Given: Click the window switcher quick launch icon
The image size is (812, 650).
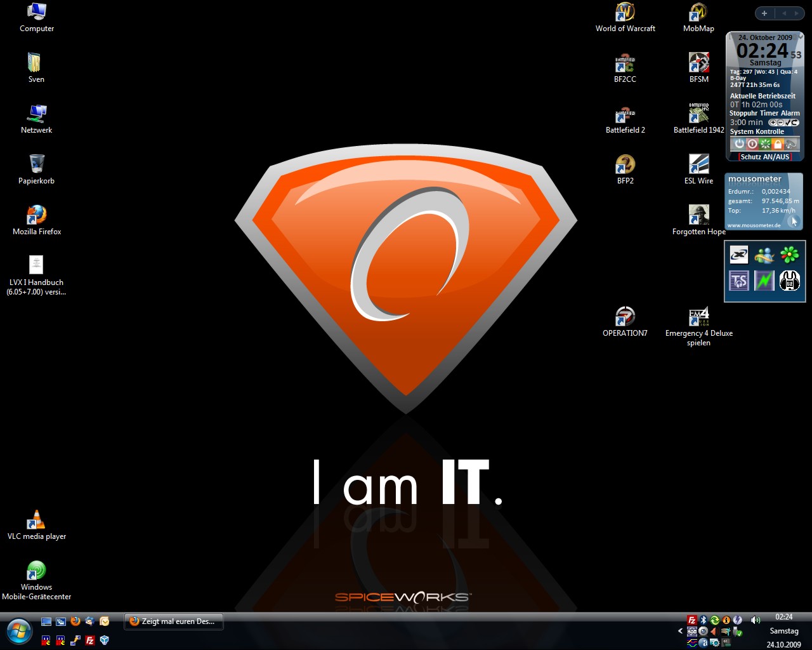Looking at the screenshot, I should pyautogui.click(x=61, y=621).
